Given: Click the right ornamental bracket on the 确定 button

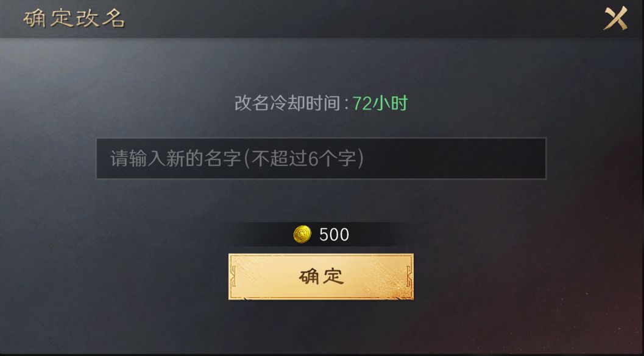Looking at the screenshot, I should pyautogui.click(x=409, y=276).
